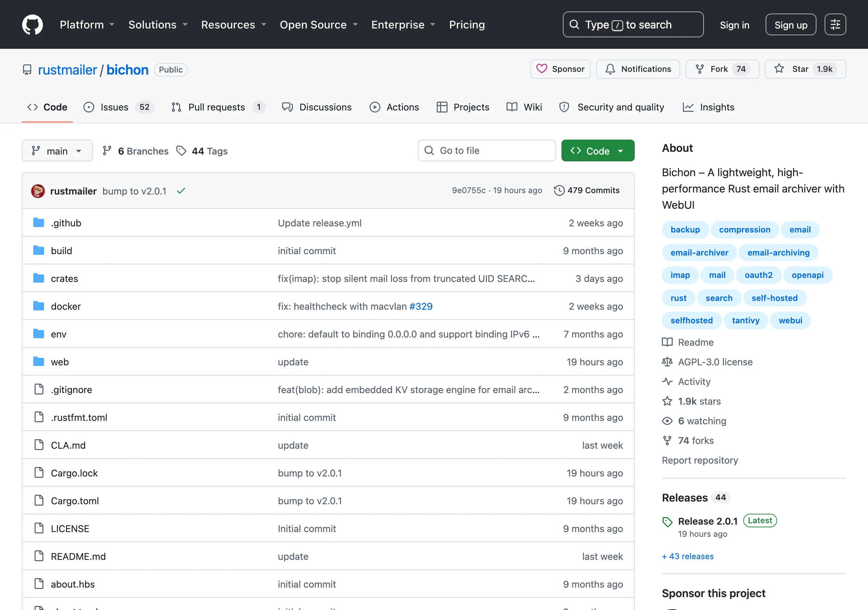Open the main branch selector dropdown
The height and width of the screenshot is (610, 868).
(57, 151)
